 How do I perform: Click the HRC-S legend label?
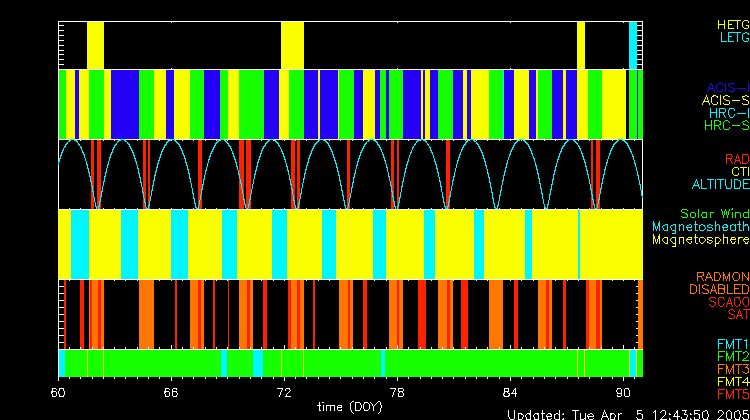coord(726,127)
